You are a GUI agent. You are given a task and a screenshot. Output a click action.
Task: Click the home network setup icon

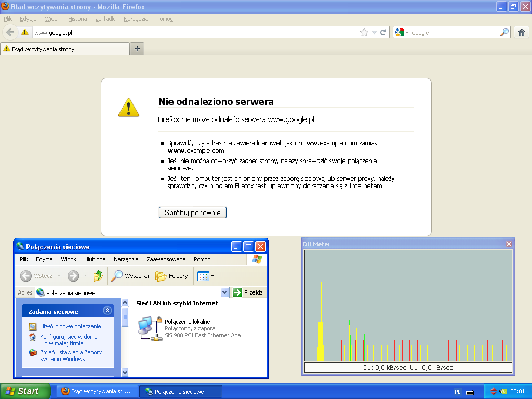point(33,337)
